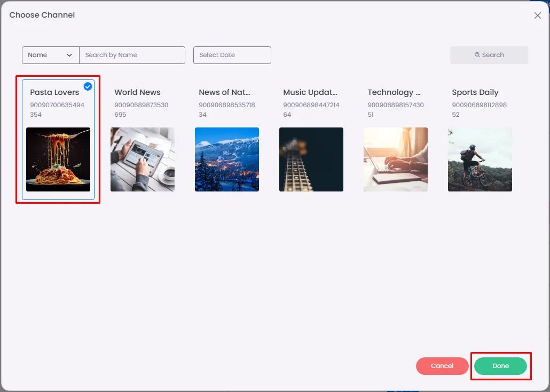Click the ID 90090689844721464 text
Screen dimensions: 550x392
tap(311, 110)
